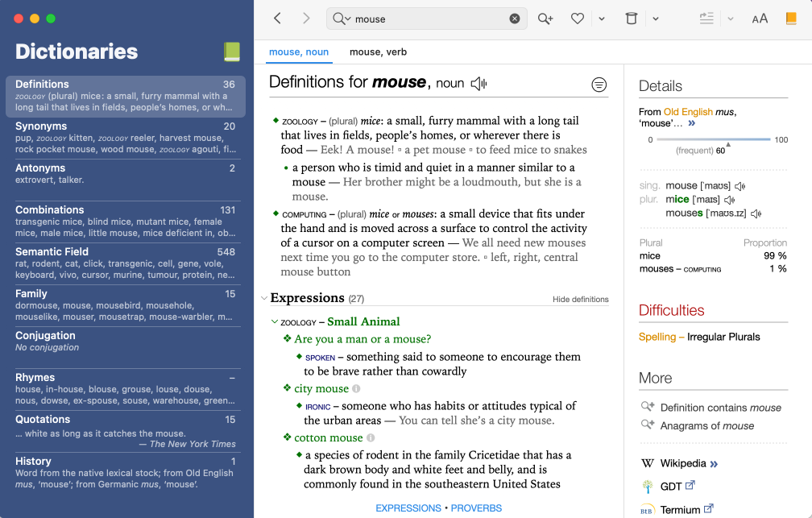Clear the search field text
The image size is (812, 518).
point(515,19)
